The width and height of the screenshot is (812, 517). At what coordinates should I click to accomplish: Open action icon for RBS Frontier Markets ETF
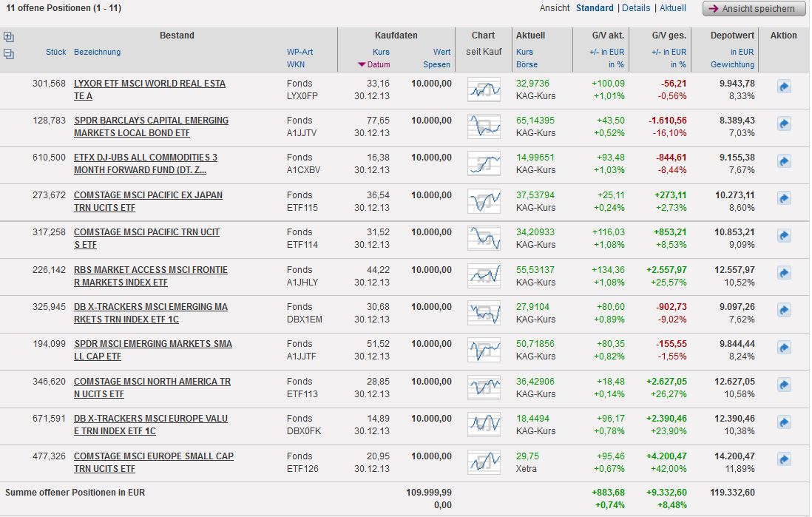[784, 273]
